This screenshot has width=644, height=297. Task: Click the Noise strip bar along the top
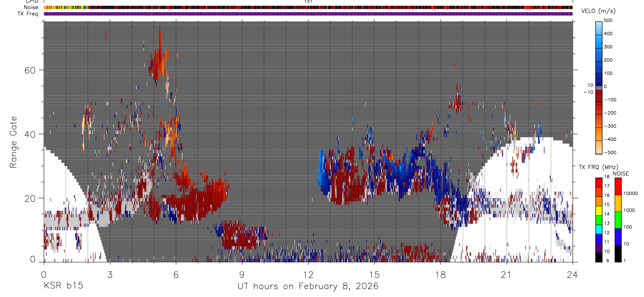point(308,7)
